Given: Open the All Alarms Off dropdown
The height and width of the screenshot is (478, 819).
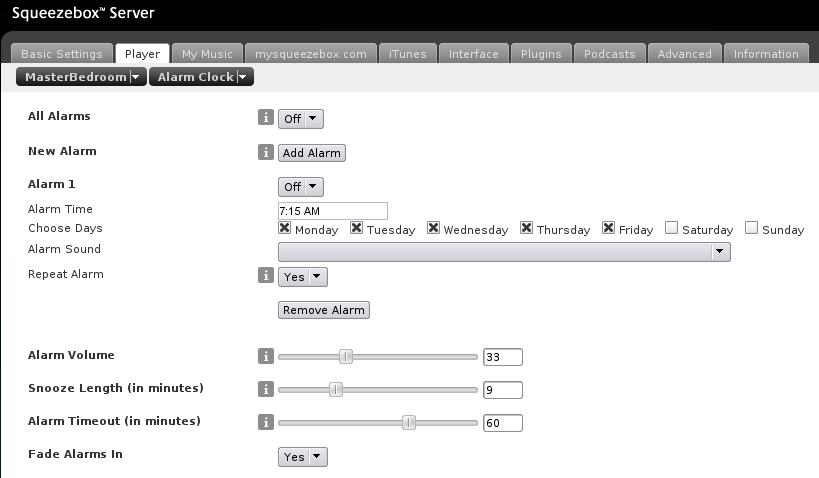Looking at the screenshot, I should (x=300, y=119).
